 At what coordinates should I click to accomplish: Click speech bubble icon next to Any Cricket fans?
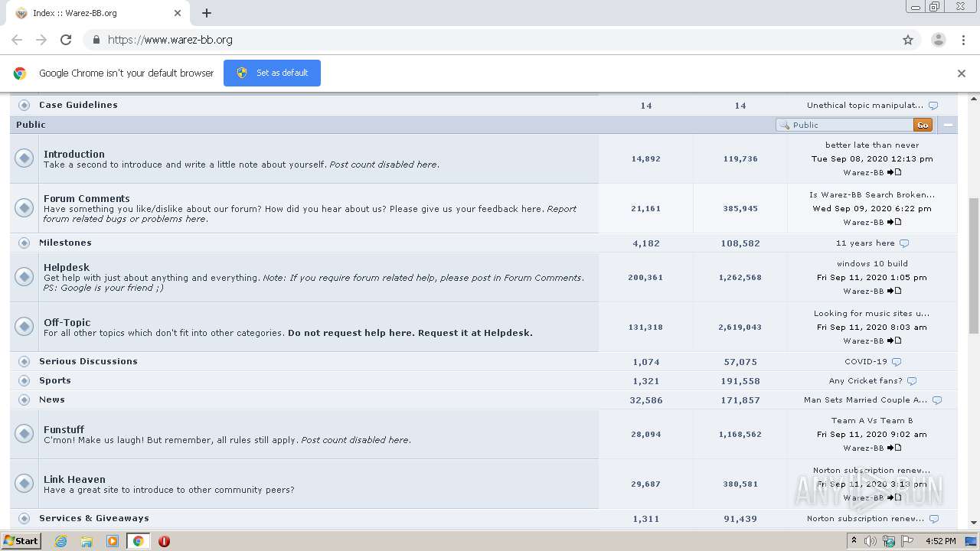(x=911, y=381)
